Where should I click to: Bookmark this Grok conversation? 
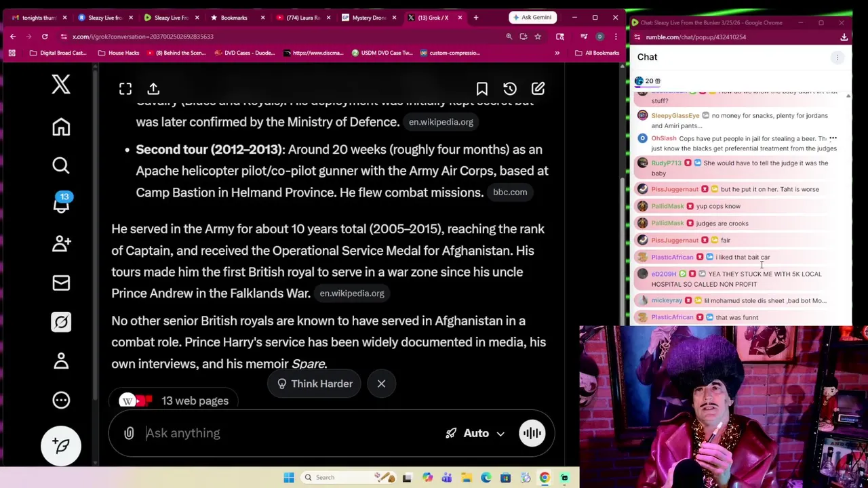(x=481, y=89)
